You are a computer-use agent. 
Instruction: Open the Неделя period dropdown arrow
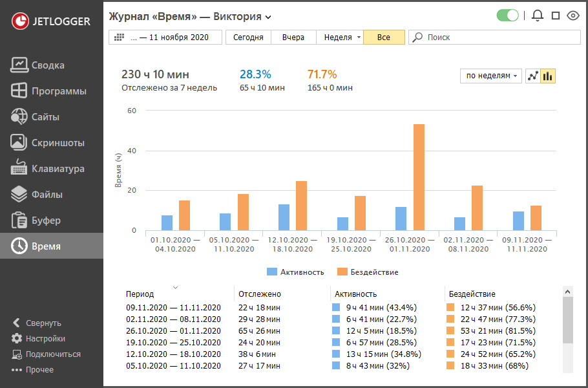pyautogui.click(x=359, y=38)
